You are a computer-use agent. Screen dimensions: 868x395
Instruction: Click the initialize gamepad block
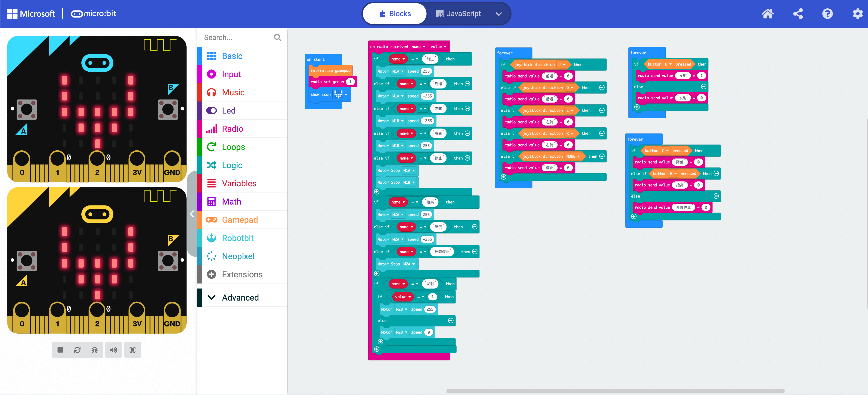coord(331,71)
